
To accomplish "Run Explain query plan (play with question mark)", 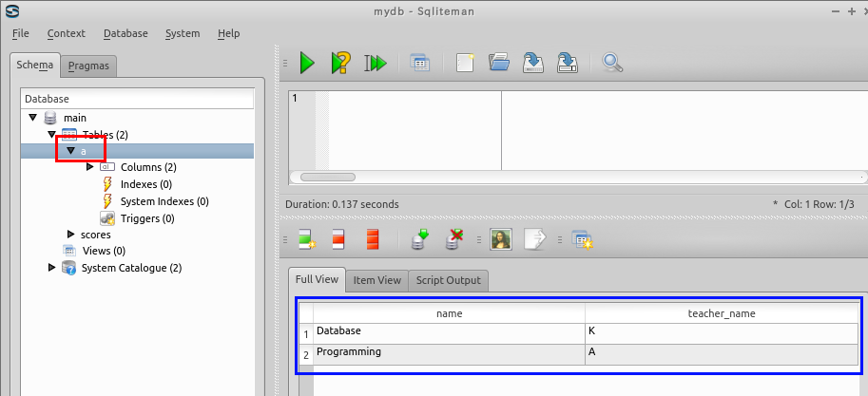I will (x=341, y=63).
